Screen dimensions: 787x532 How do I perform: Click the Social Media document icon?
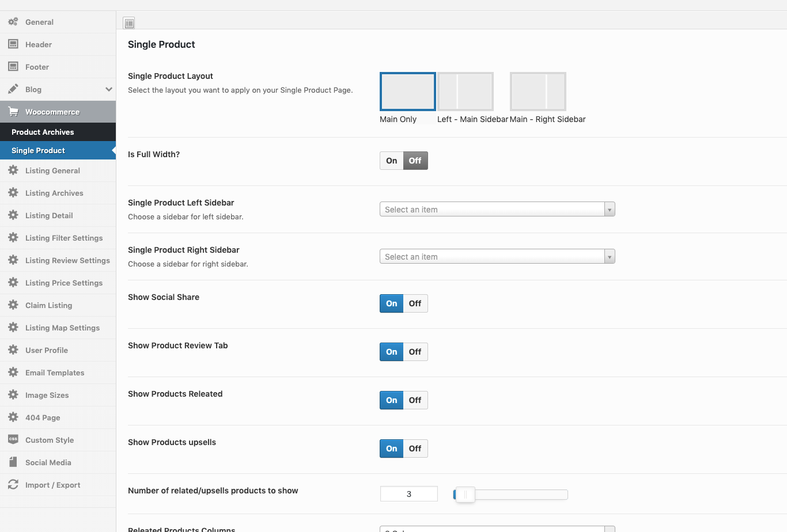tap(13, 462)
